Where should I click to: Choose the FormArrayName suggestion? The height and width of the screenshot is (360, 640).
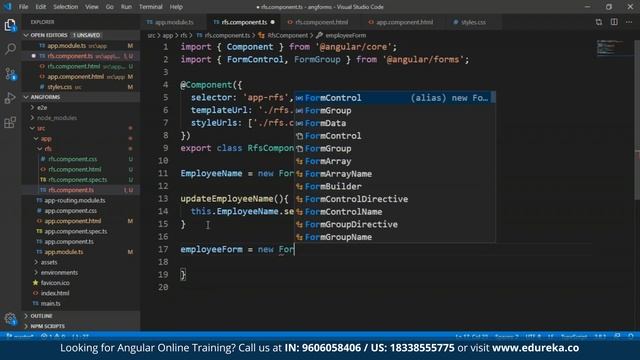(395, 173)
